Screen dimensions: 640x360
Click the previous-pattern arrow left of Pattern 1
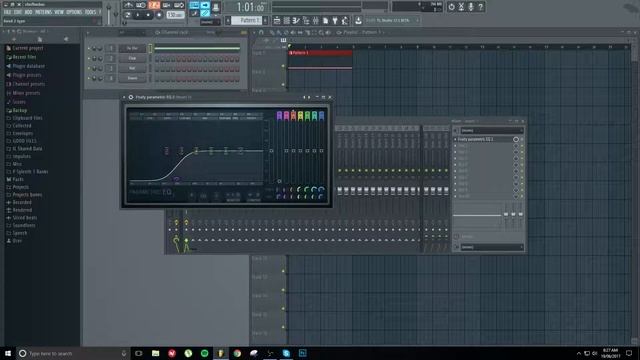pyautogui.click(x=228, y=20)
